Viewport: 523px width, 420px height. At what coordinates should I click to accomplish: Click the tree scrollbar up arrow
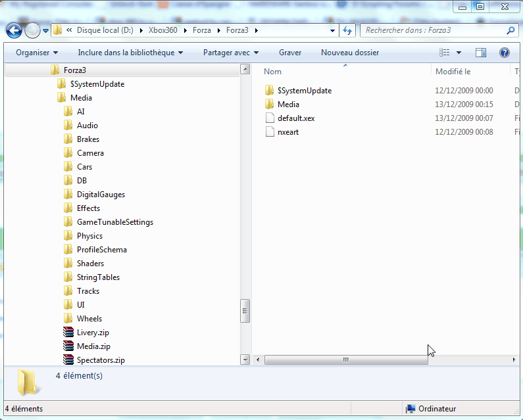click(245, 69)
